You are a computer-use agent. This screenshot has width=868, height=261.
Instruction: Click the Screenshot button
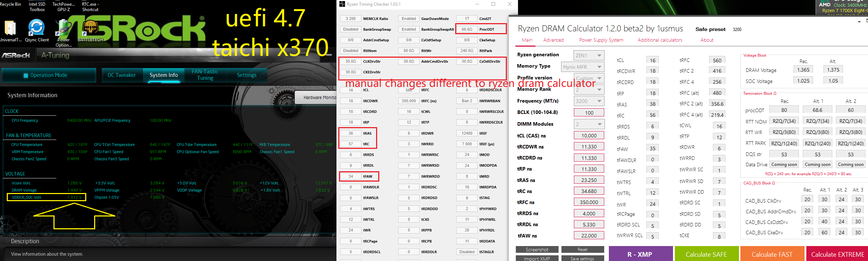(537, 250)
